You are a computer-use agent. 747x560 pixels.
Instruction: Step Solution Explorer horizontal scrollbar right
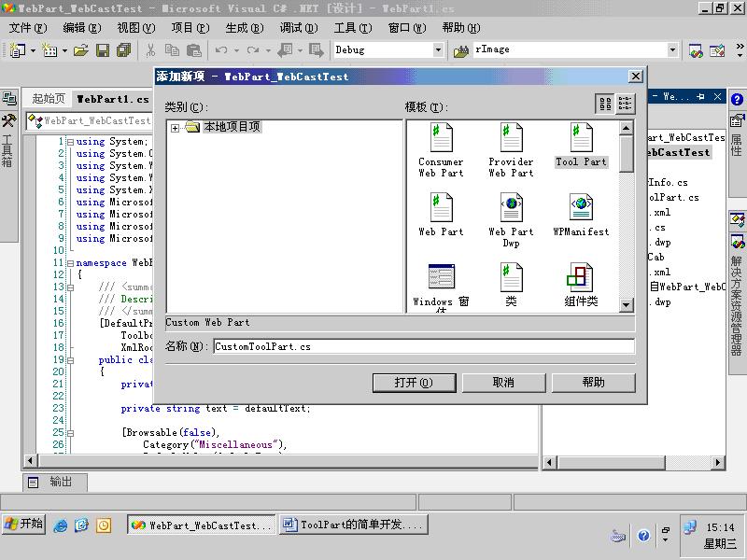click(x=718, y=462)
